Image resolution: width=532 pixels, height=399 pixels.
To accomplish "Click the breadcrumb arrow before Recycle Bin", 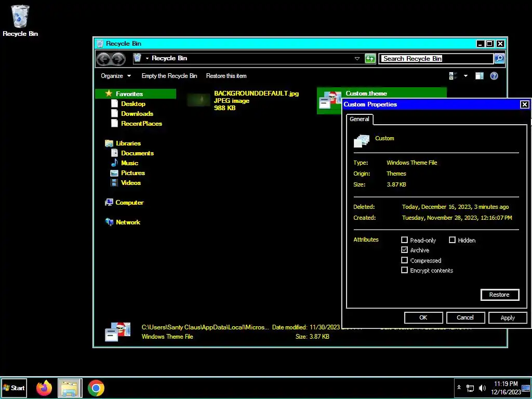I will pos(147,58).
